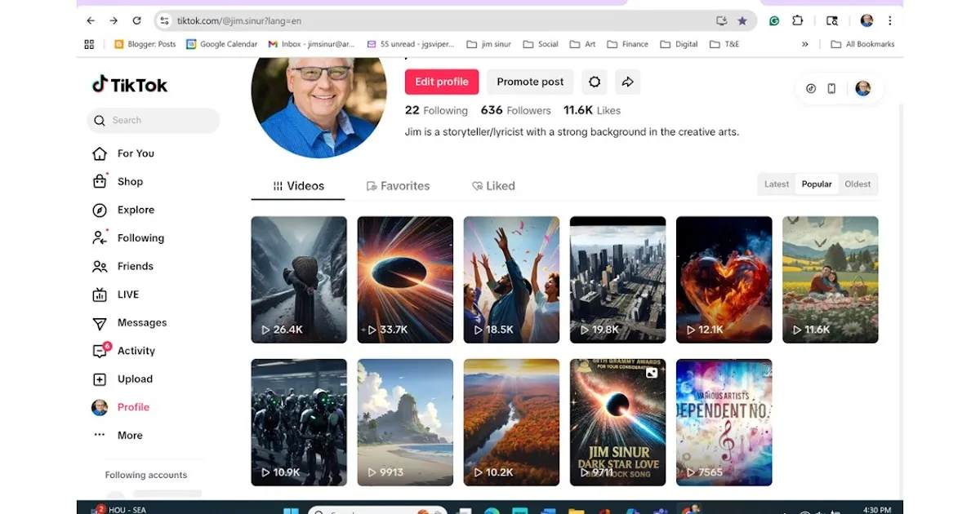Open Chrome three-dot menu
Screen dimensions: 980x514
[890, 21]
